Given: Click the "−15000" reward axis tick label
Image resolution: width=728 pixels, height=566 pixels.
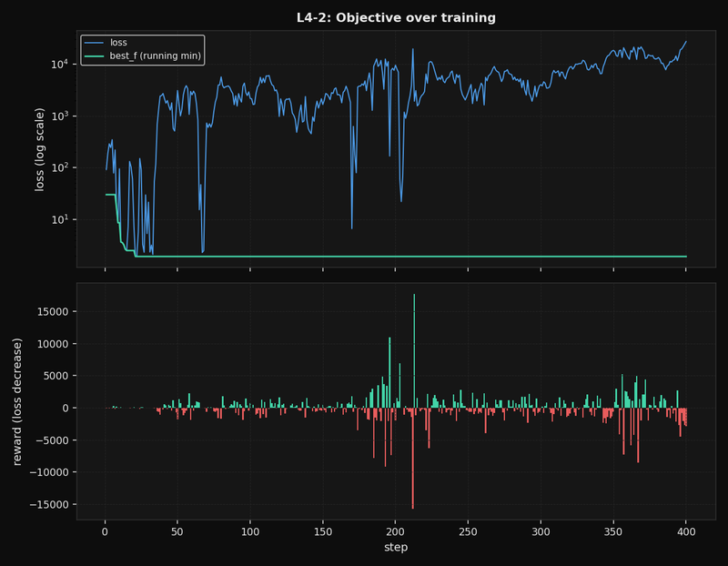Looking at the screenshot, I should (x=50, y=504).
